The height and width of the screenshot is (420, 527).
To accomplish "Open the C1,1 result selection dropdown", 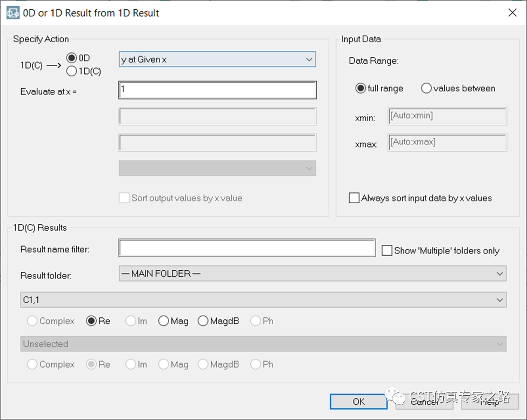I will click(264, 299).
